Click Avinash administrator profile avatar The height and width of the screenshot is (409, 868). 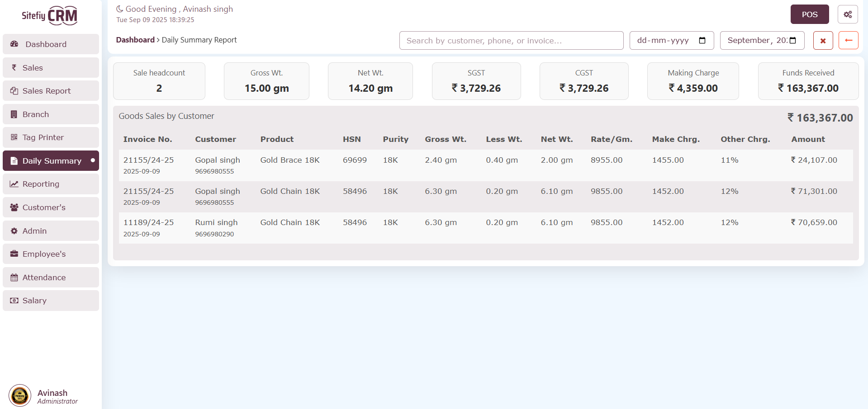click(x=20, y=396)
